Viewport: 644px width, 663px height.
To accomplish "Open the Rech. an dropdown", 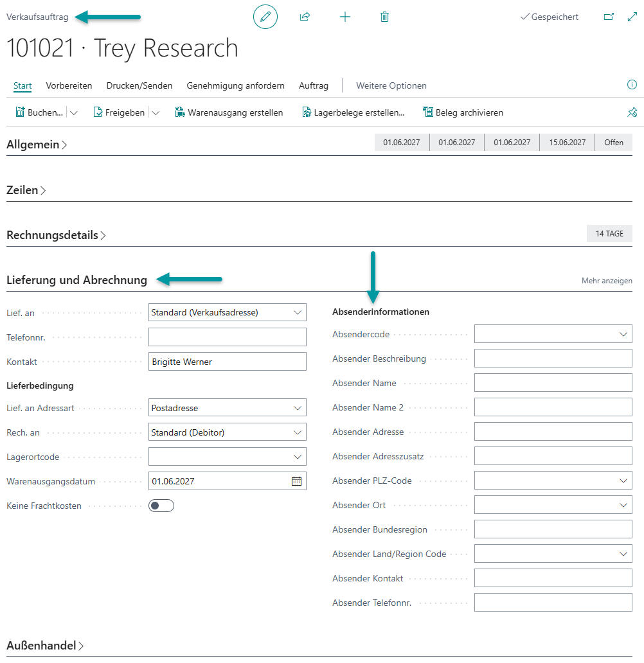I will click(x=298, y=432).
